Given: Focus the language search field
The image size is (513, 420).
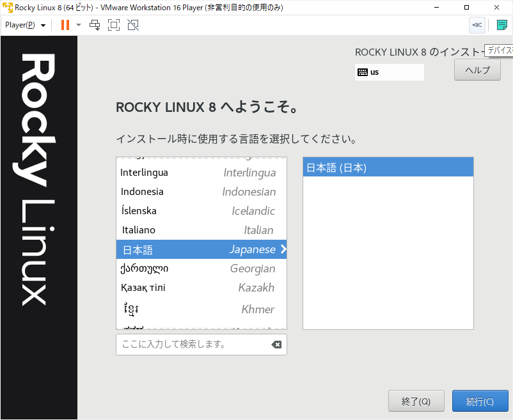Looking at the screenshot, I should (x=201, y=345).
